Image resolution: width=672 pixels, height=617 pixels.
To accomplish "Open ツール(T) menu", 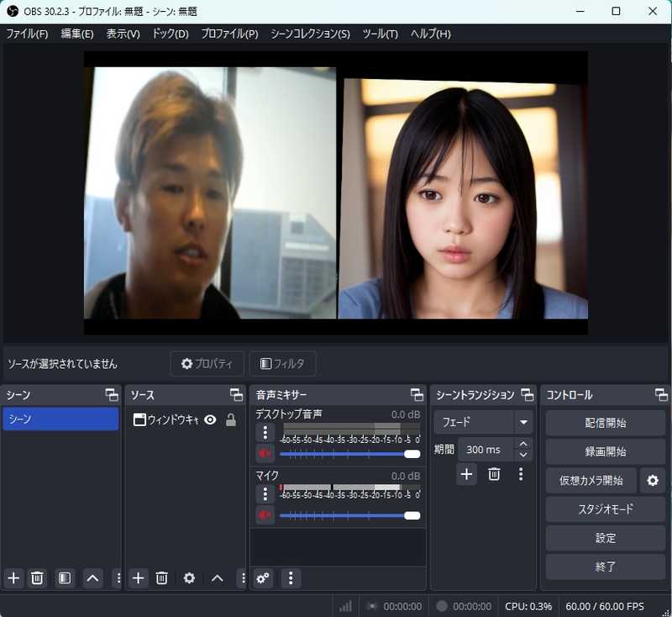I will pyautogui.click(x=381, y=34).
